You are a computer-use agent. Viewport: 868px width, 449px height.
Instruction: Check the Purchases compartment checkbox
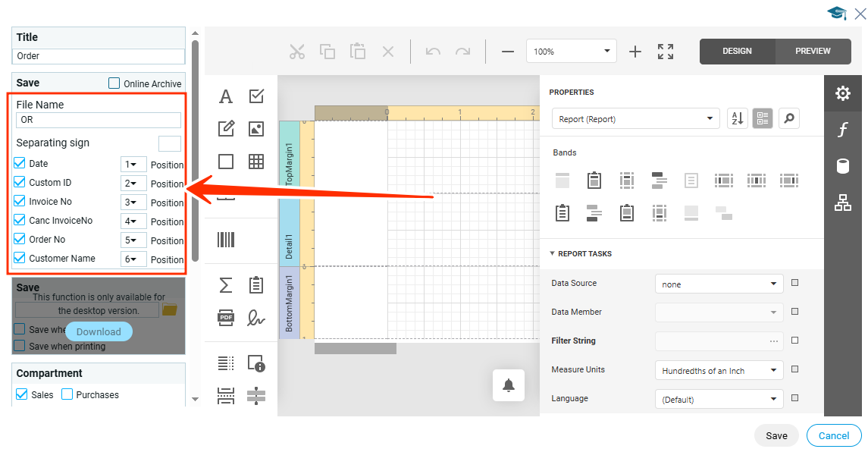point(67,394)
